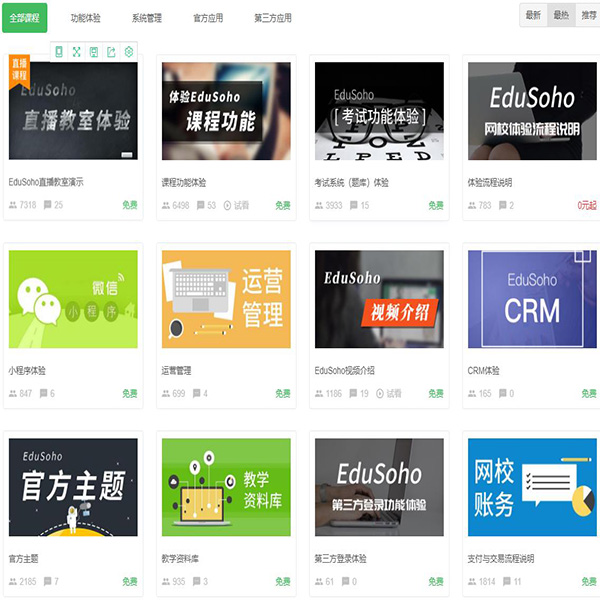This screenshot has width=600, height=600.
Task: Click comment icon on 小程序体验 card
Action: tap(44, 393)
